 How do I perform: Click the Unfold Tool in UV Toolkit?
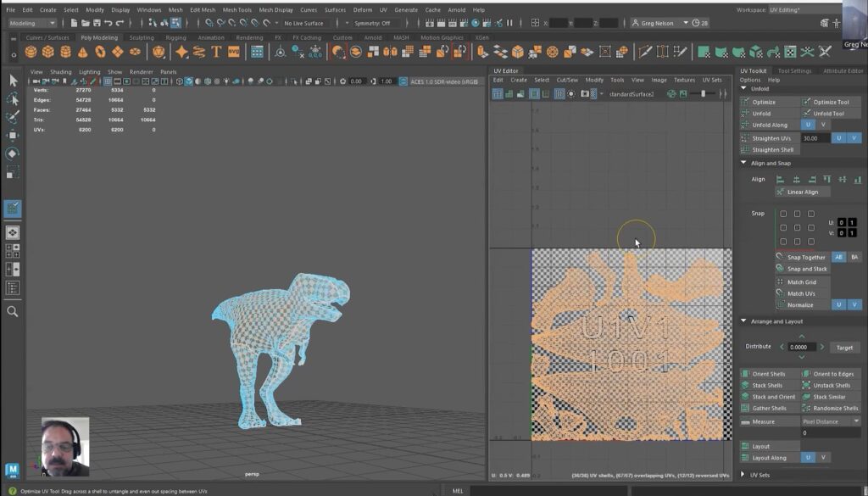point(832,114)
